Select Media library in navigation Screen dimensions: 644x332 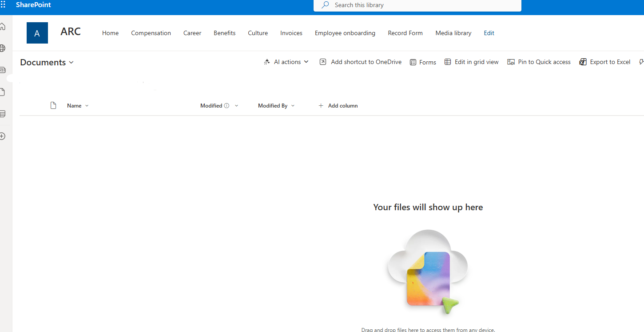click(453, 33)
